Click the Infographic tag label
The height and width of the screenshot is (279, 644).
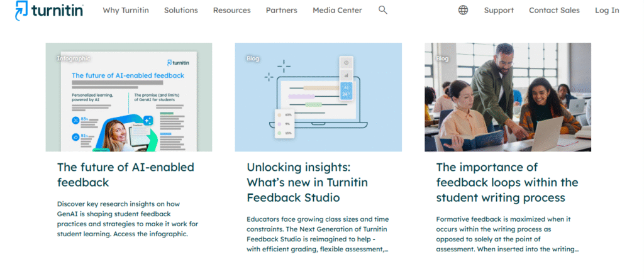(74, 58)
